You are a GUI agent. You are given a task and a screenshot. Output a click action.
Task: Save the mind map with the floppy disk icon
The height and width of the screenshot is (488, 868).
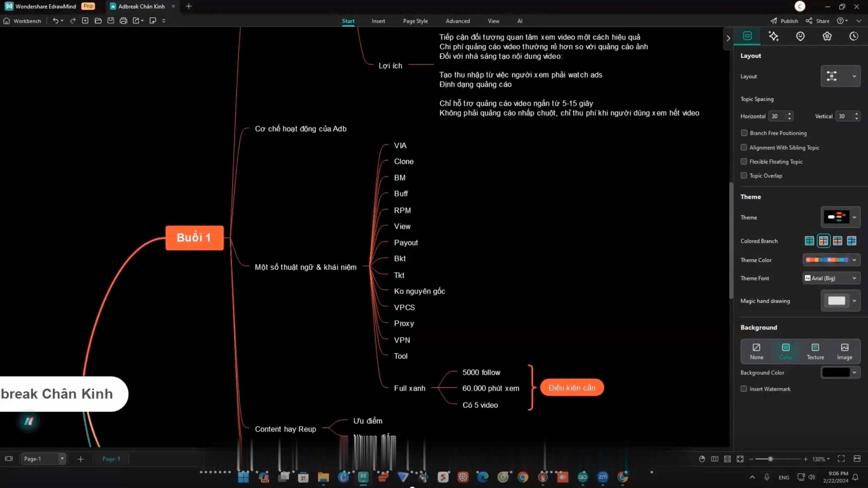coord(111,21)
